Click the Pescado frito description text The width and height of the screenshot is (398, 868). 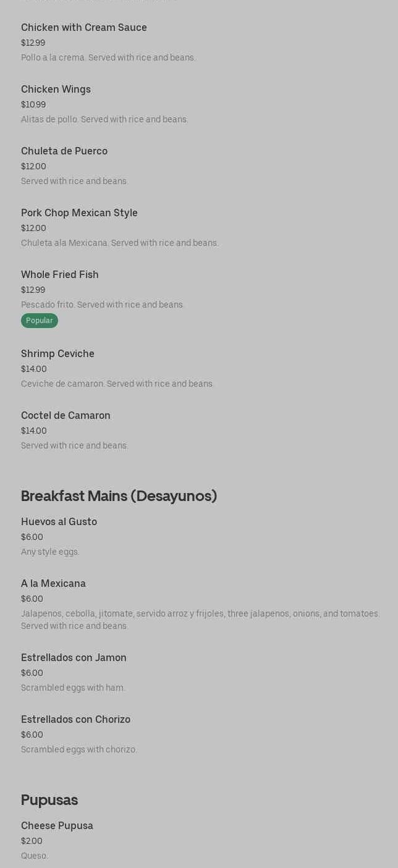point(103,305)
